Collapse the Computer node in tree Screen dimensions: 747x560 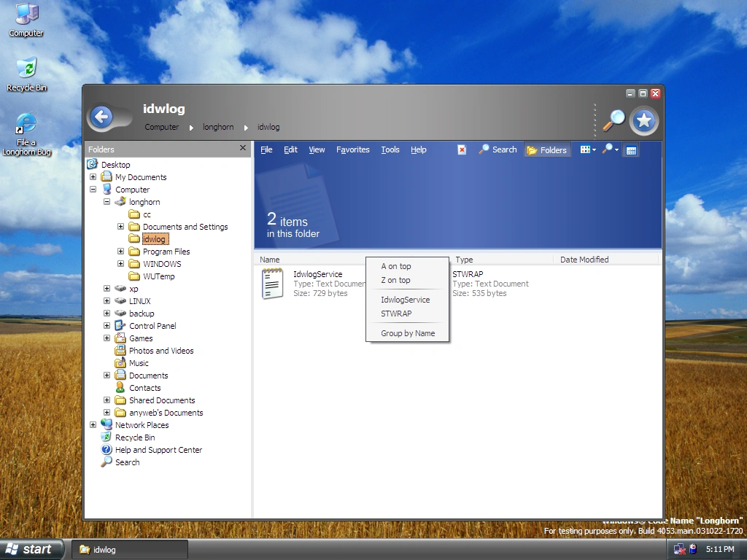(x=93, y=189)
